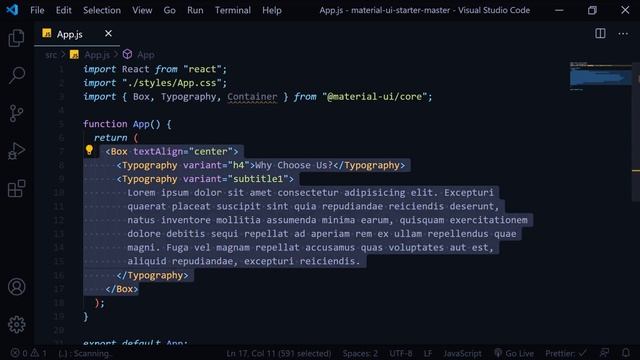Click the VS Code logo icon
Screen dimensions: 640x360
(x=12, y=10)
